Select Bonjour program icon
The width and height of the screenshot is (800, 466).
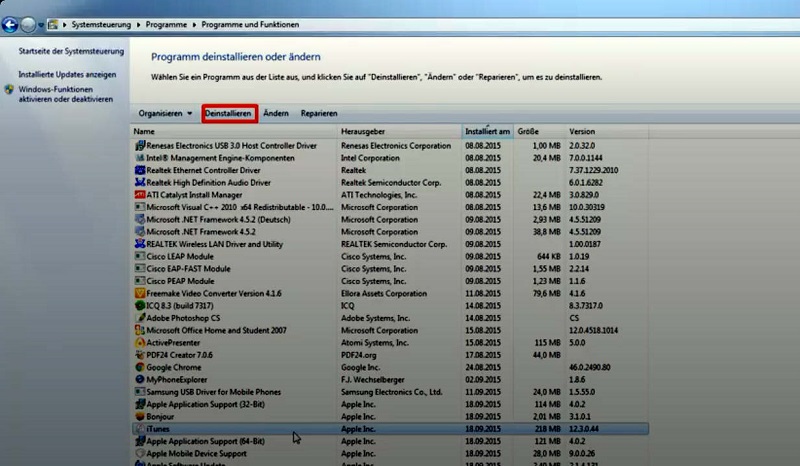click(140, 416)
